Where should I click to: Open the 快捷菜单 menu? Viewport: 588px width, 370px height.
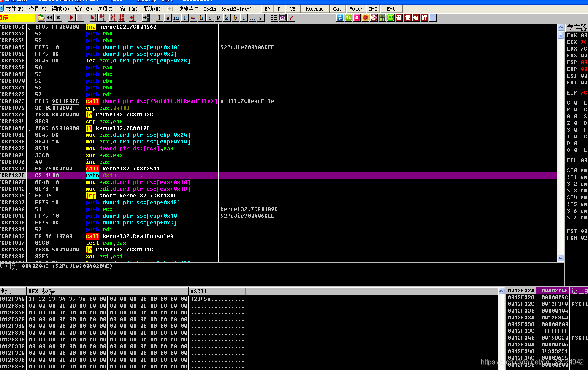pos(188,8)
